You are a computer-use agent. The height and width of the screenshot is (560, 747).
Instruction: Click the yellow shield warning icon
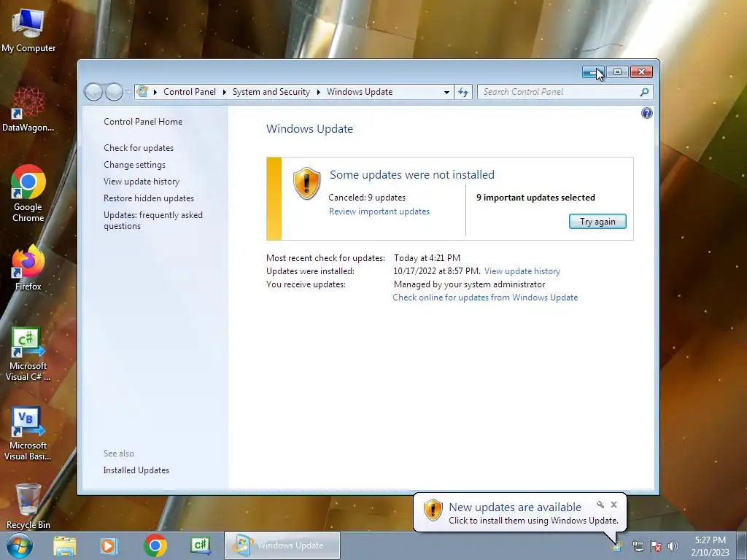pyautogui.click(x=306, y=183)
